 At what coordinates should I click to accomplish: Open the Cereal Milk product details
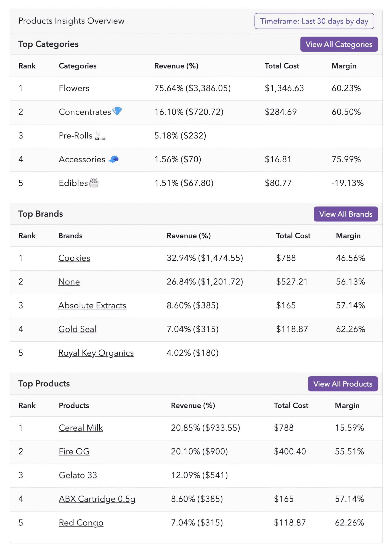(x=81, y=428)
